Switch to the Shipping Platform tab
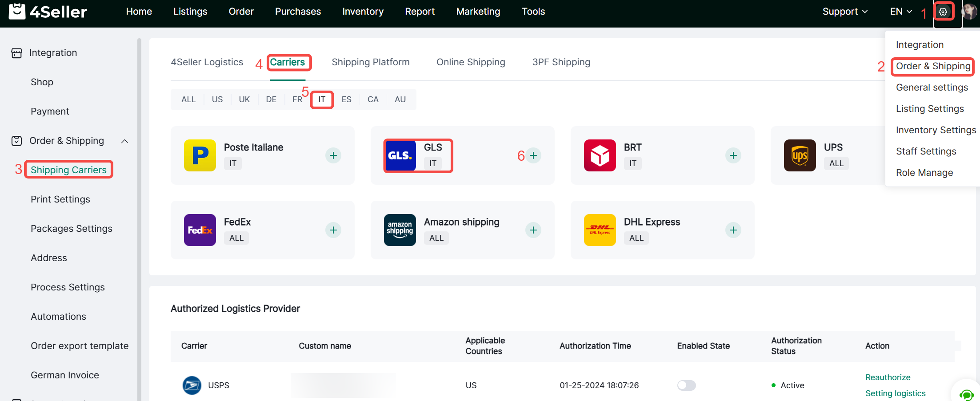 (x=371, y=62)
